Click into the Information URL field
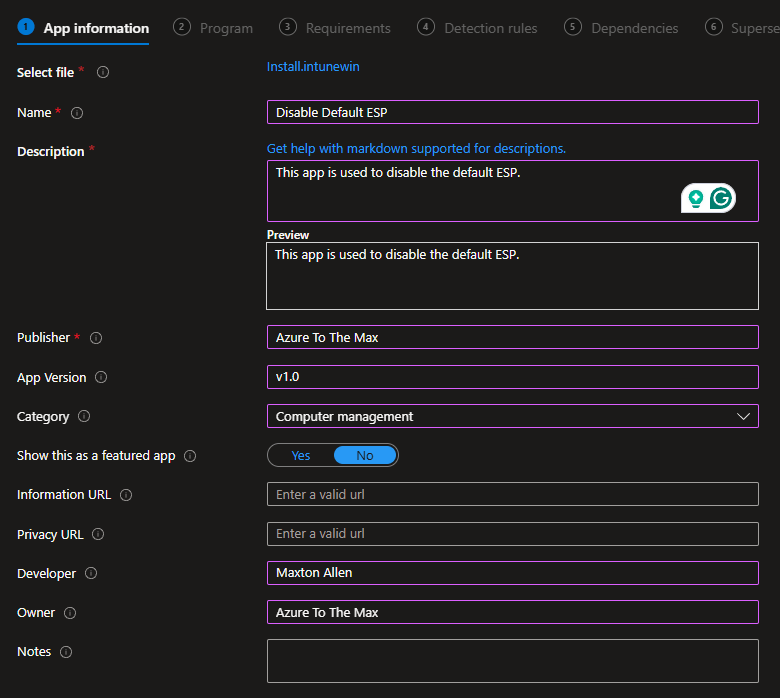Viewport: 780px width, 698px height. pos(512,494)
